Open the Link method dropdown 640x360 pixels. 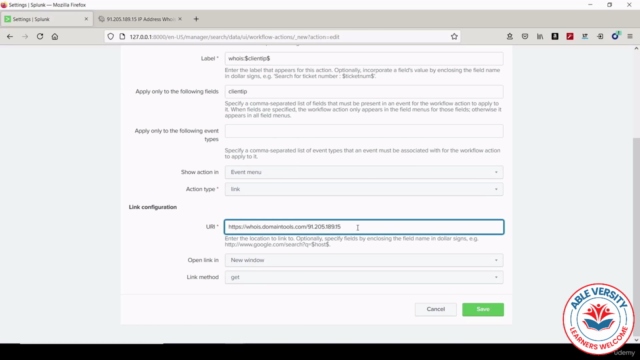point(364,277)
